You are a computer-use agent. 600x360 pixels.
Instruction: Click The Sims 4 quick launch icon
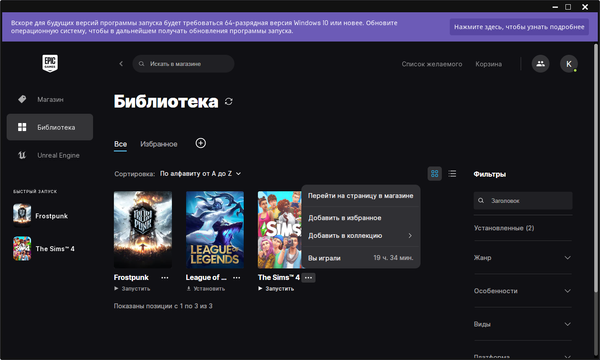[x=22, y=248]
